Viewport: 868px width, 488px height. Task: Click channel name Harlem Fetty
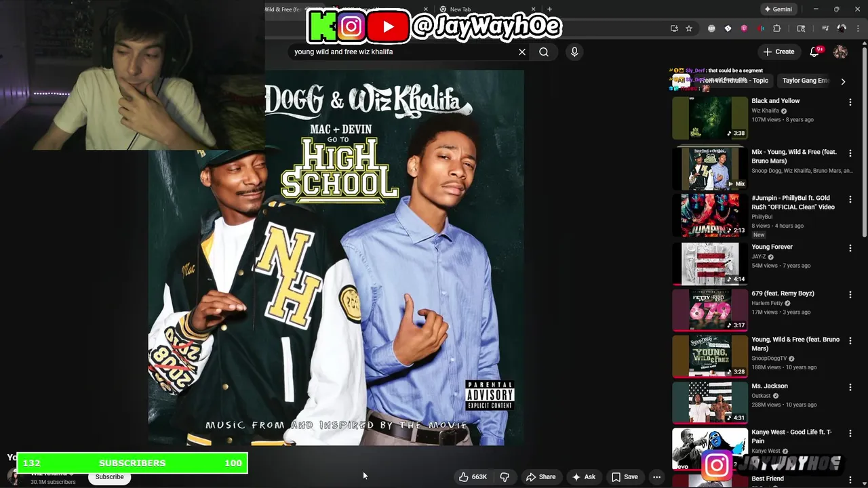point(767,303)
